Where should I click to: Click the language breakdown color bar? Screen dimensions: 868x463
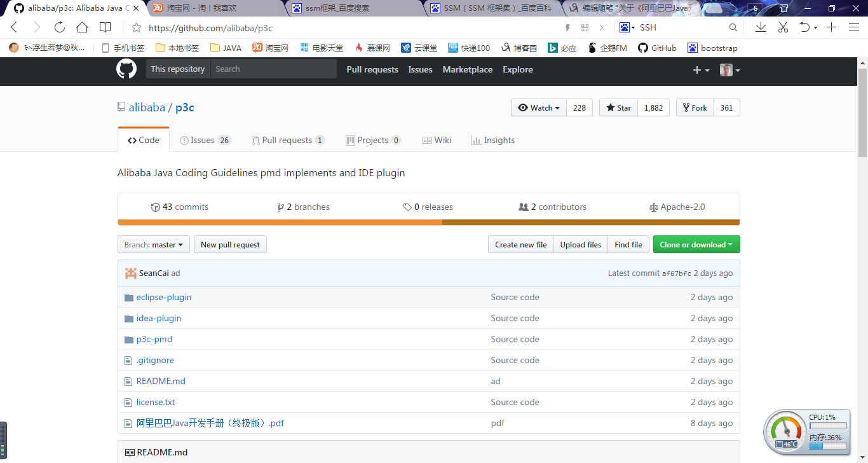click(x=429, y=223)
